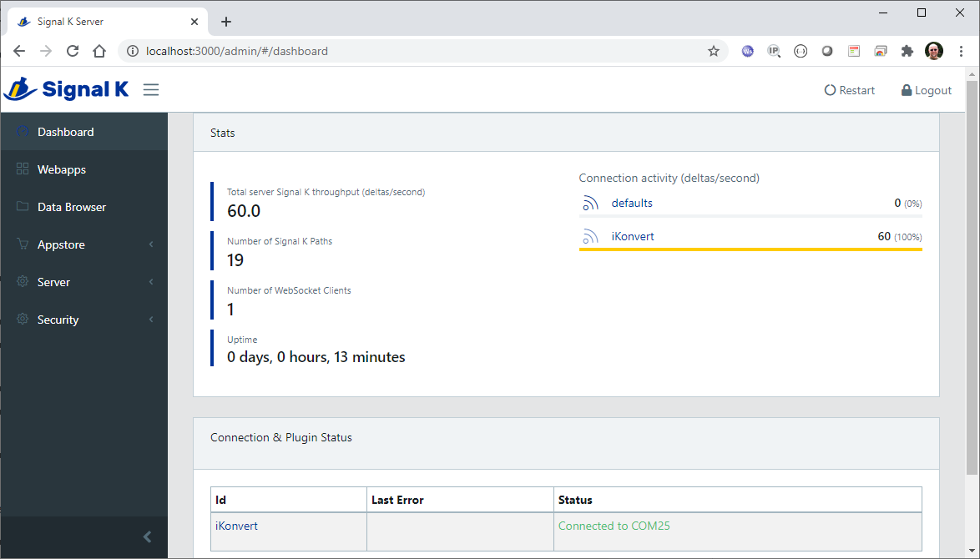Click the address bar URL field
Viewport: 980px width, 559px height.
tap(417, 51)
